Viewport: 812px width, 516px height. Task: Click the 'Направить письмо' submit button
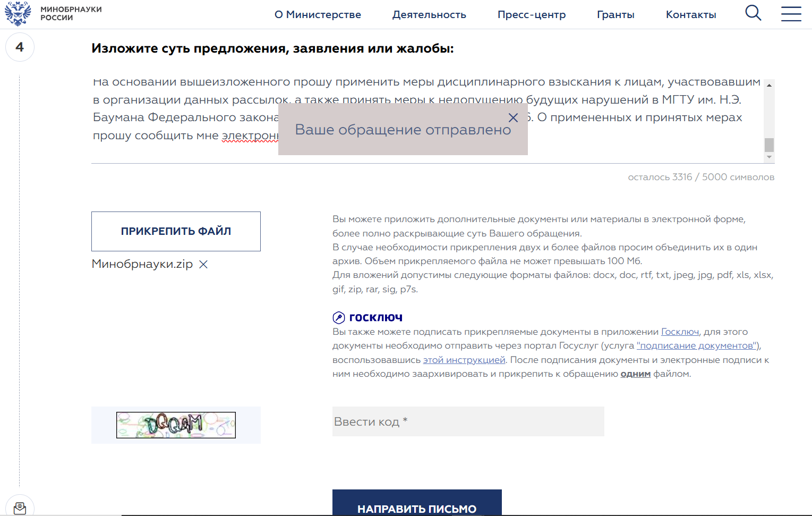pyautogui.click(x=417, y=503)
